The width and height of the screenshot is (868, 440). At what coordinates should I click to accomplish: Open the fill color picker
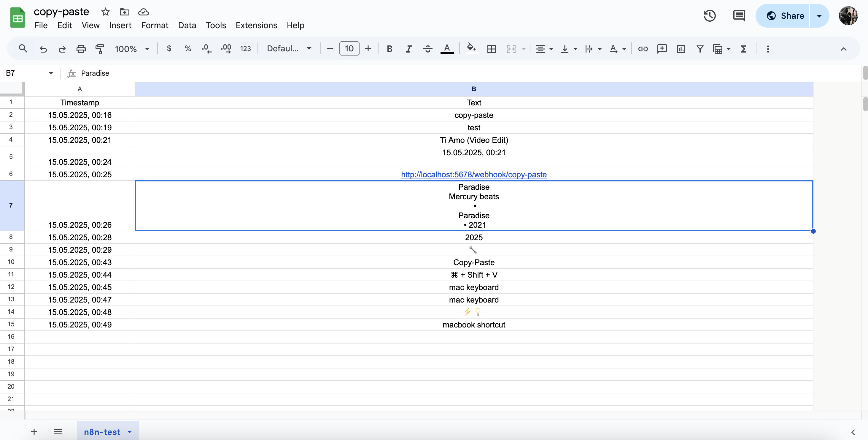point(471,49)
